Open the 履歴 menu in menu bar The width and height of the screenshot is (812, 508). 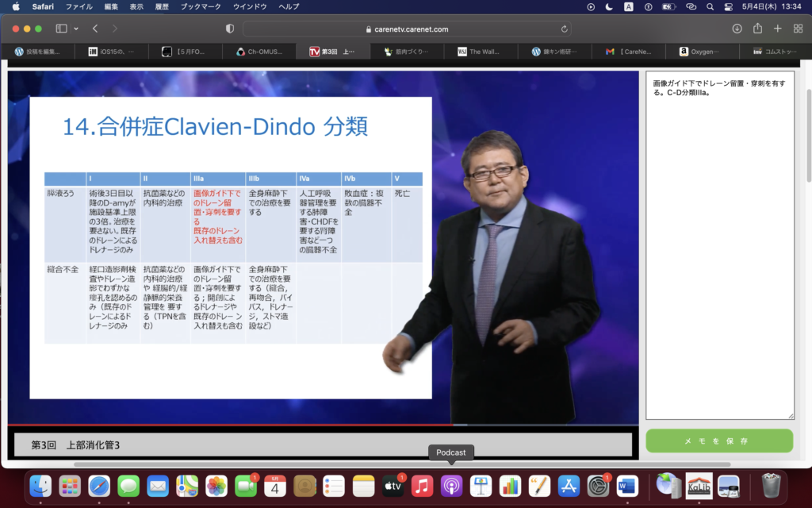pos(161,6)
